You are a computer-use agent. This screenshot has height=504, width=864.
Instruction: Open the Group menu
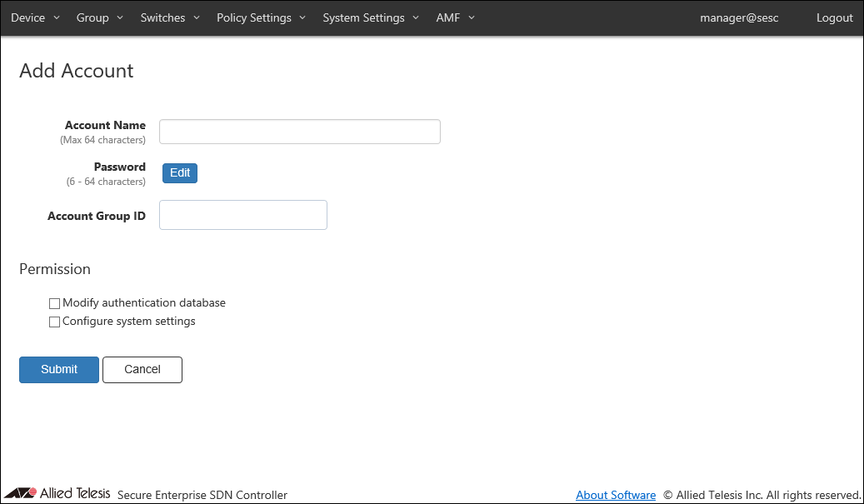click(92, 17)
